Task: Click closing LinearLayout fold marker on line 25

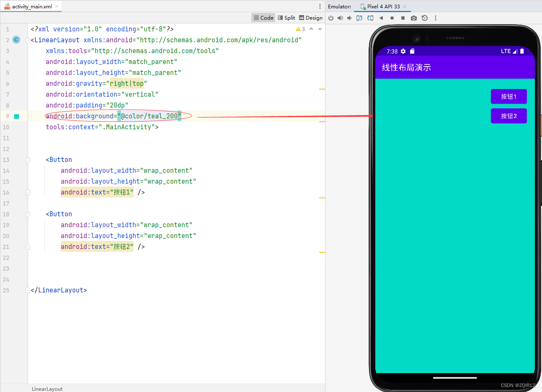Action: (28, 290)
